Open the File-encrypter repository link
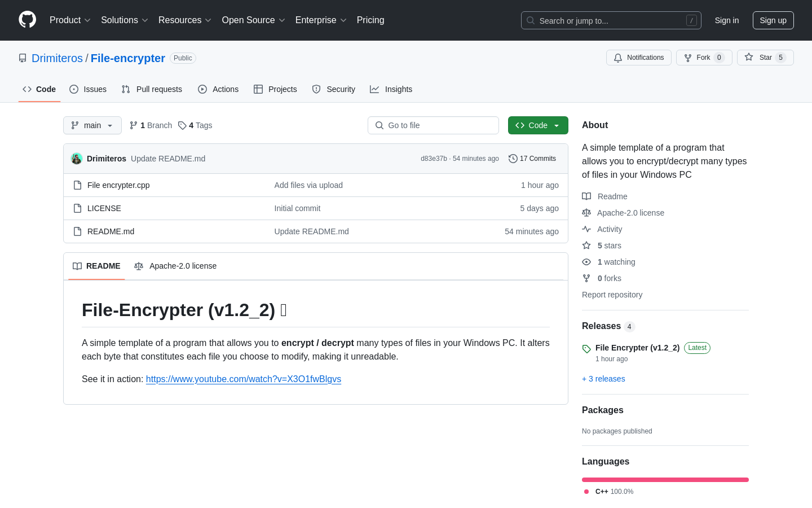Viewport: 812px width, 508px height. click(128, 58)
